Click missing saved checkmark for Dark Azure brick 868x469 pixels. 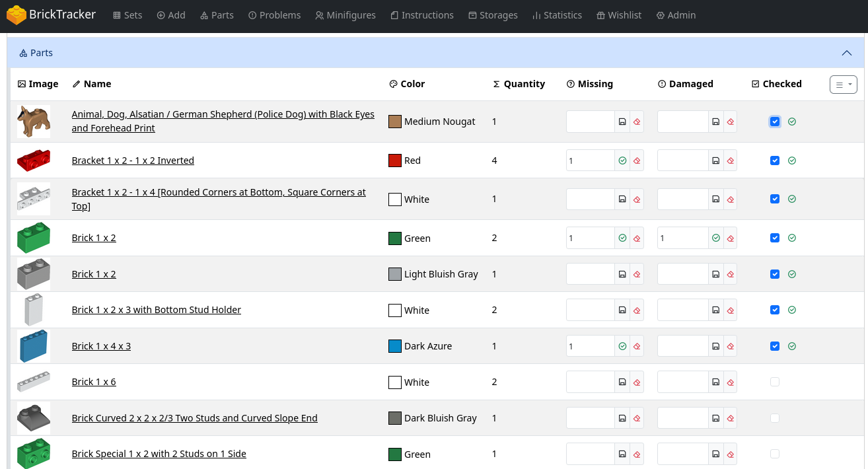tap(622, 346)
